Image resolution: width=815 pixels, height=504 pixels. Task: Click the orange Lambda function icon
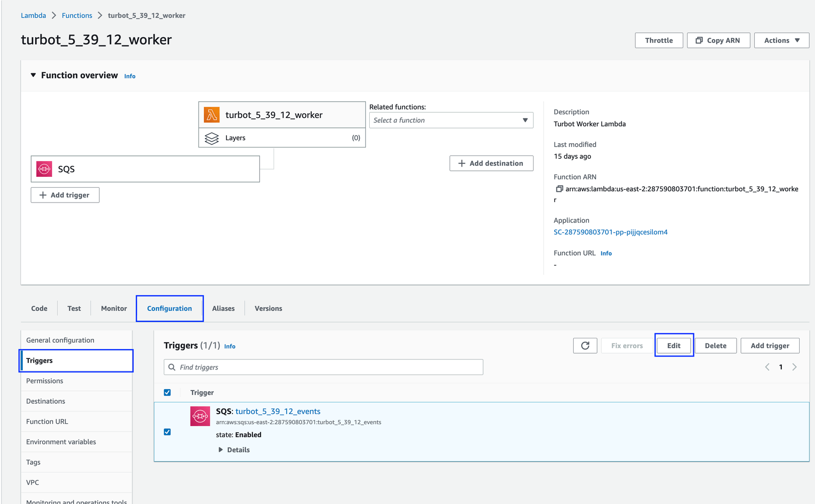(211, 115)
